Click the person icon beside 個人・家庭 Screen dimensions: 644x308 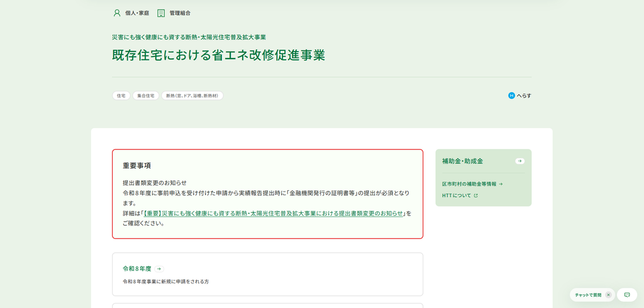(116, 13)
